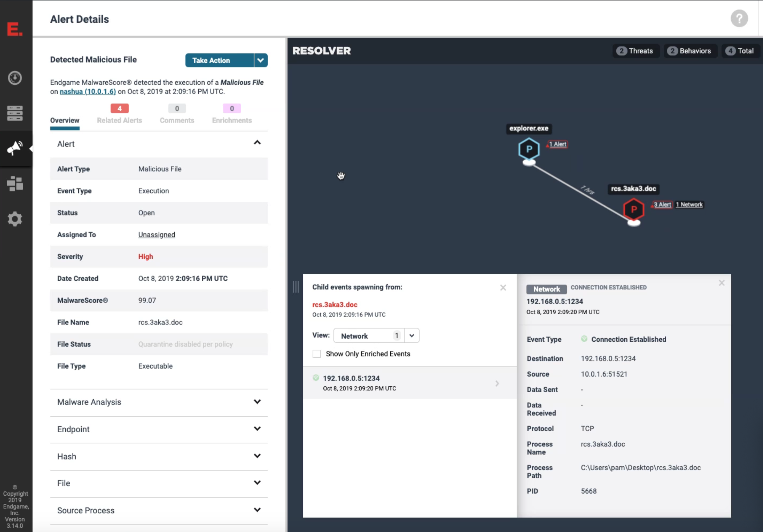The image size is (763, 532).
Task: Open network event via right chevron arrow
Action: pyautogui.click(x=497, y=384)
